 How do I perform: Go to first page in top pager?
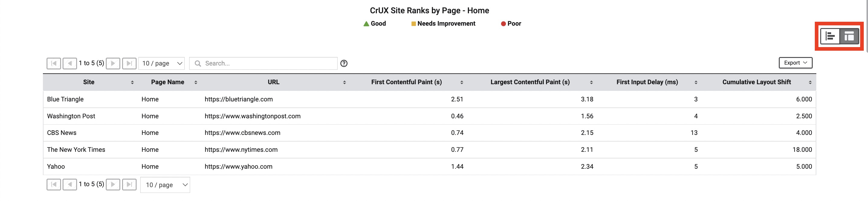53,63
